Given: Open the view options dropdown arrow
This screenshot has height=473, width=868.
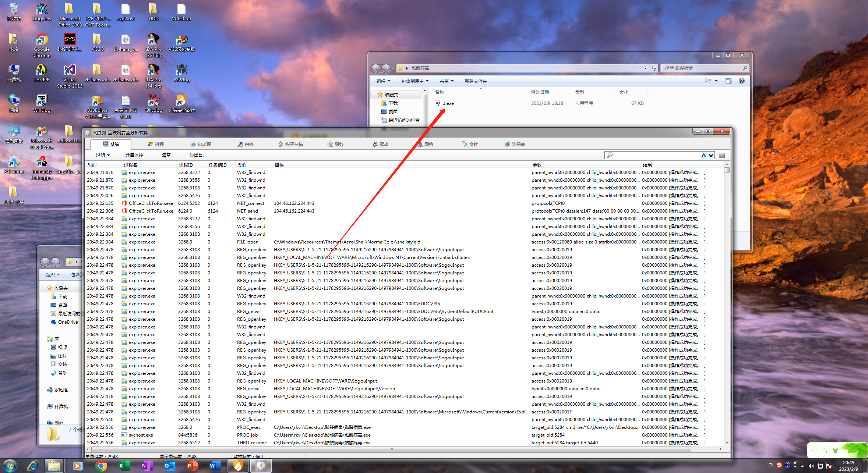Looking at the screenshot, I should click(x=716, y=81).
